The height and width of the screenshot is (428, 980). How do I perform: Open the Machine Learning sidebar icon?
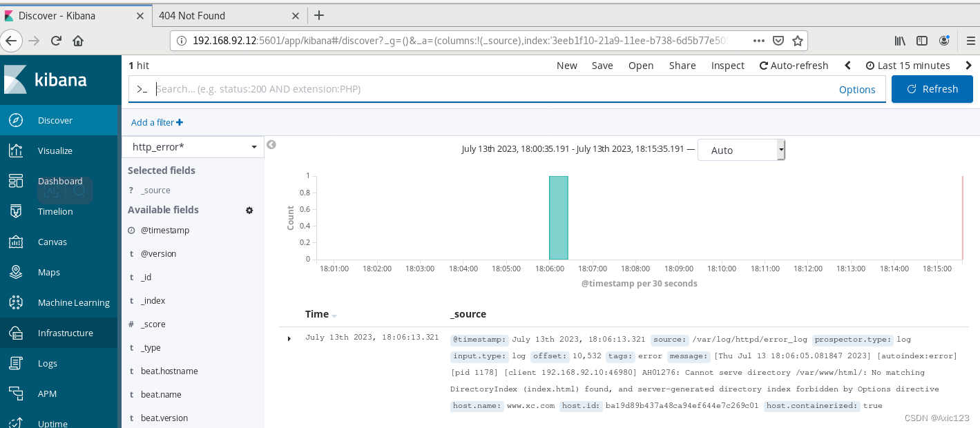pos(16,302)
